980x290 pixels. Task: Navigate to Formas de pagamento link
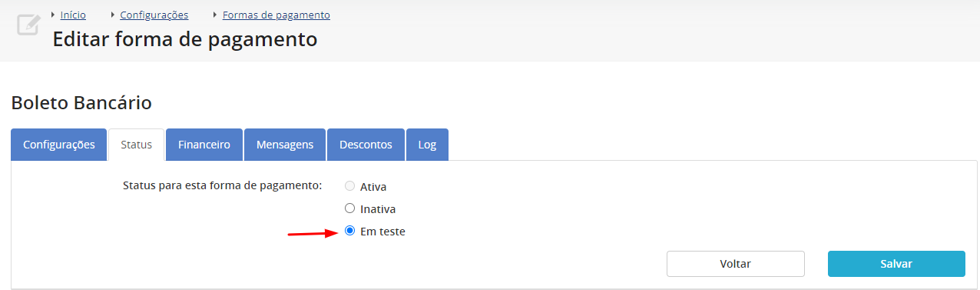(x=276, y=15)
